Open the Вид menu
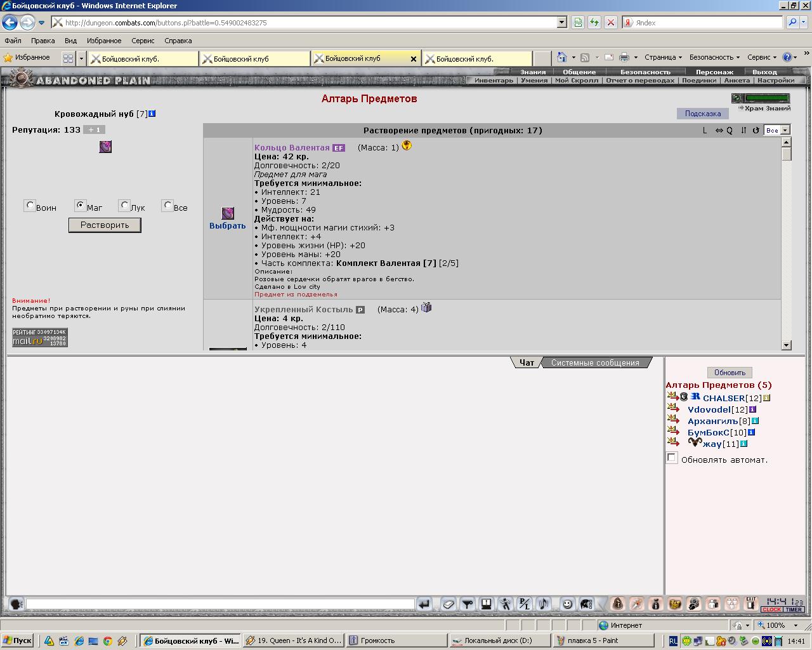Screen dimensions: 812x650 tap(70, 41)
